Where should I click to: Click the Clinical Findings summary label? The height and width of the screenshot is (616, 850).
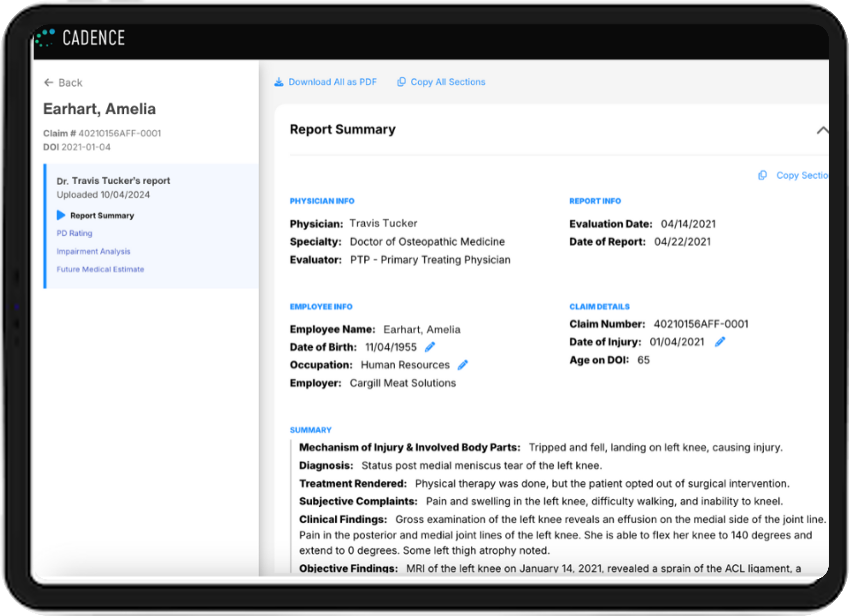pos(343,519)
